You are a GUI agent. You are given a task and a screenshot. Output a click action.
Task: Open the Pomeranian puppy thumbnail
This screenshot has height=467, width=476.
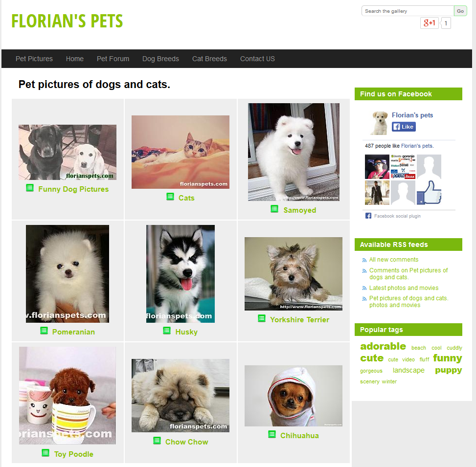(68, 274)
